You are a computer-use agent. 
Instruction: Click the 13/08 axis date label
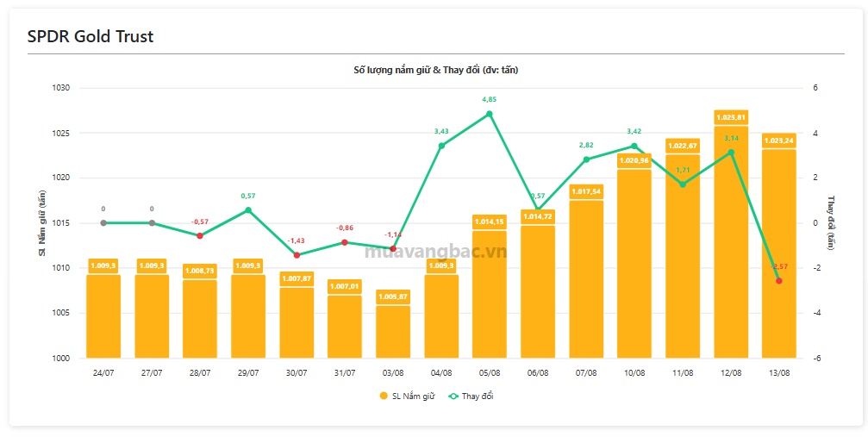pyautogui.click(x=779, y=372)
